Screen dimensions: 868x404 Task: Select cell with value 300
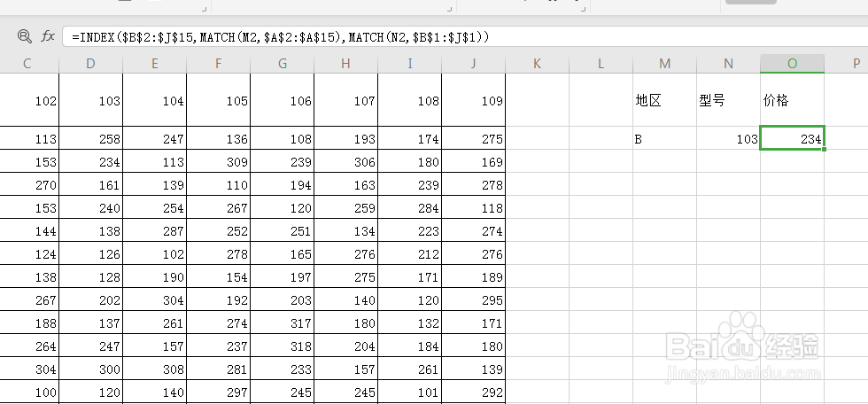(90, 369)
